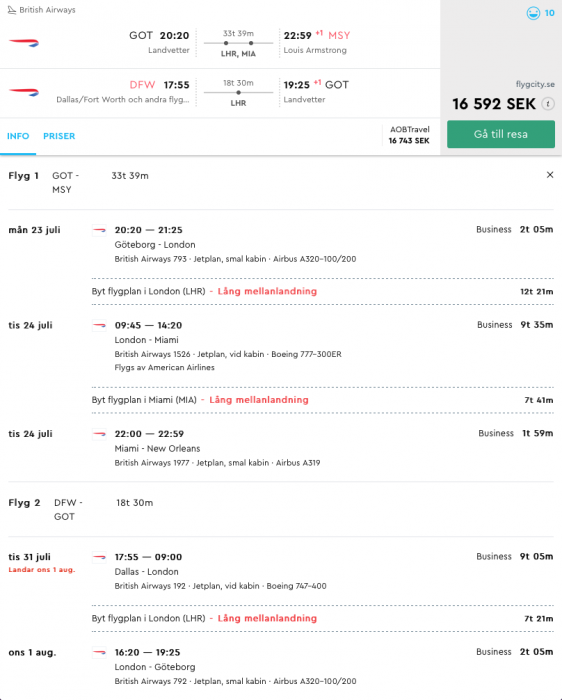Click the airline icon beside the Göteborg - London segment
Viewport: 562px width, 700px height.
coord(99,230)
